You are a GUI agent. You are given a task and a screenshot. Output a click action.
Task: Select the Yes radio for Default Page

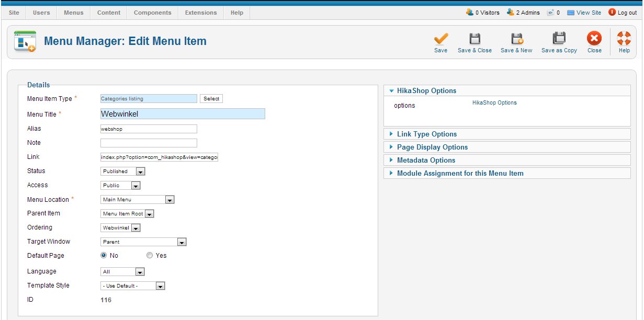[150, 256]
